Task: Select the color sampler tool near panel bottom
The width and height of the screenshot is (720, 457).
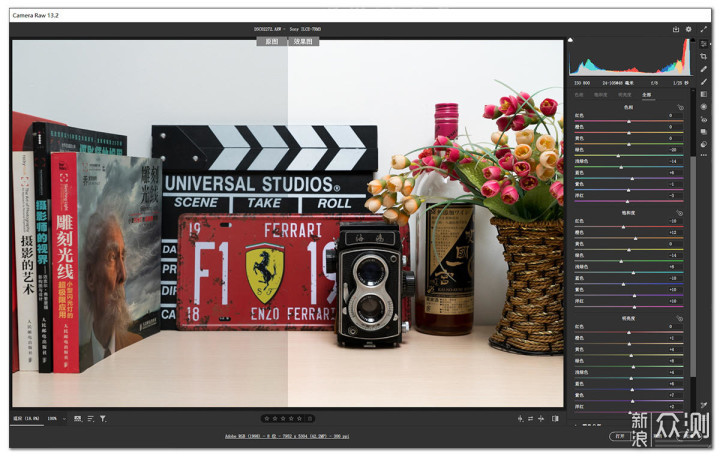Action: (x=703, y=405)
